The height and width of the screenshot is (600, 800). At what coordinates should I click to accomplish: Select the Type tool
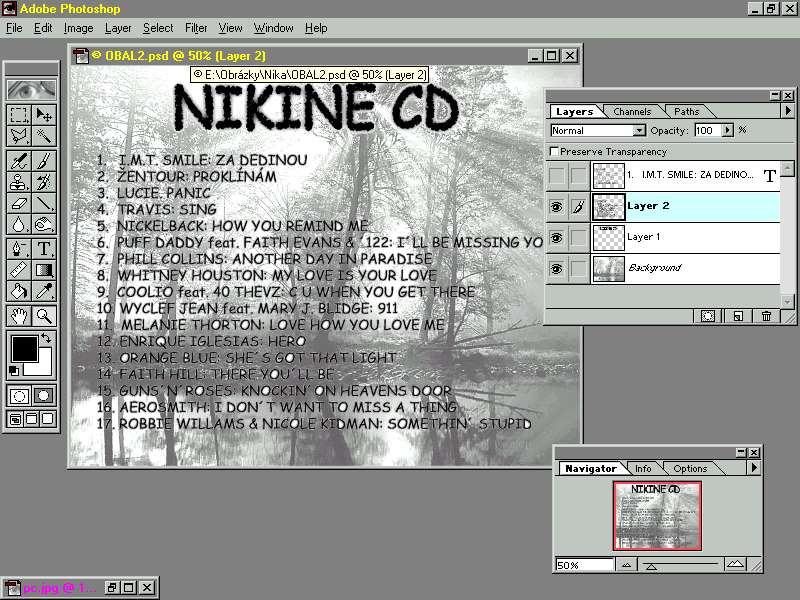point(44,249)
